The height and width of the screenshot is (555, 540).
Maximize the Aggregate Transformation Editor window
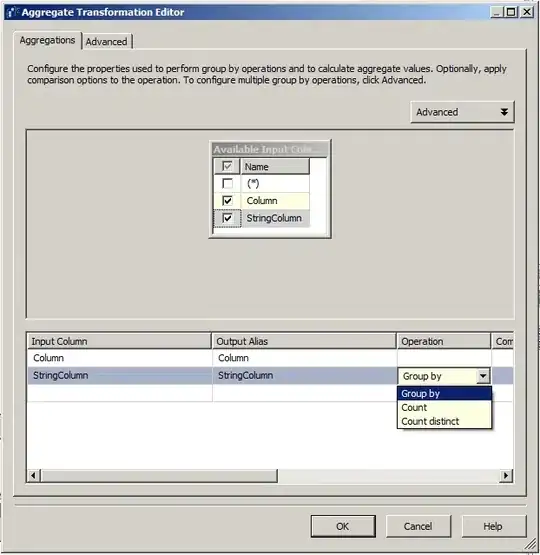[511, 12]
